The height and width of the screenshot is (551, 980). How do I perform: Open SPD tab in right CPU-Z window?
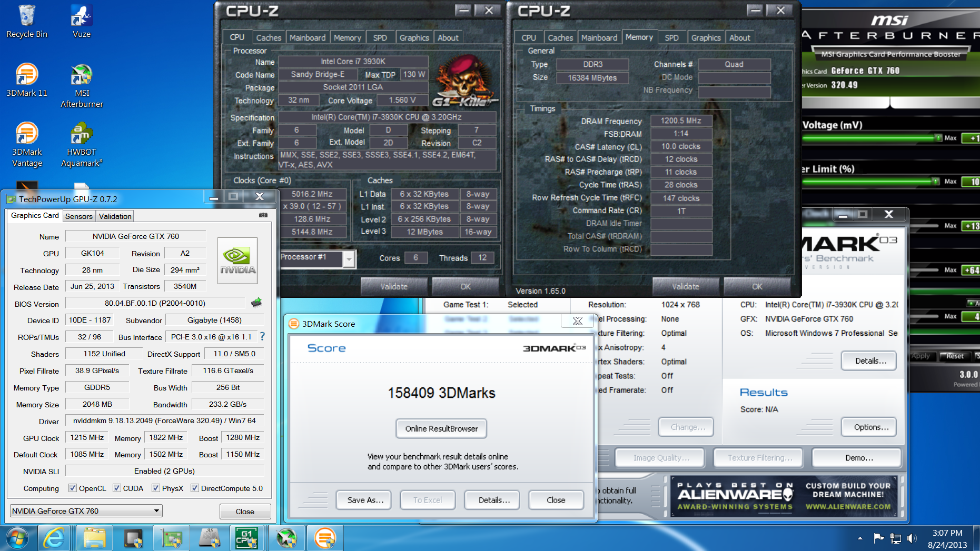(671, 37)
